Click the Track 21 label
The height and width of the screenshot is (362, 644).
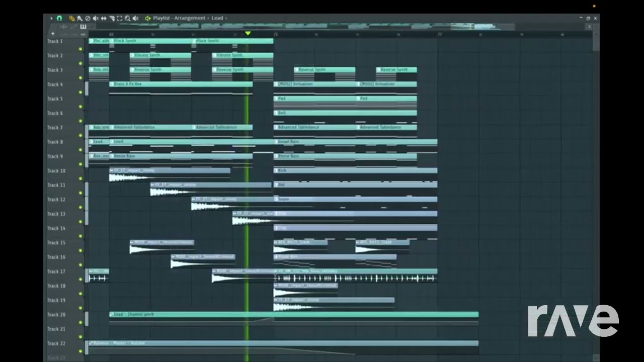[x=56, y=329]
